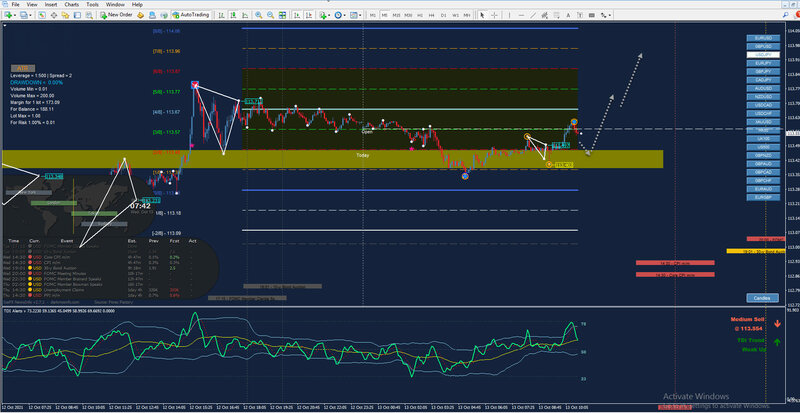
Task: Choose the Draw Trendline tool
Action: (533, 15)
